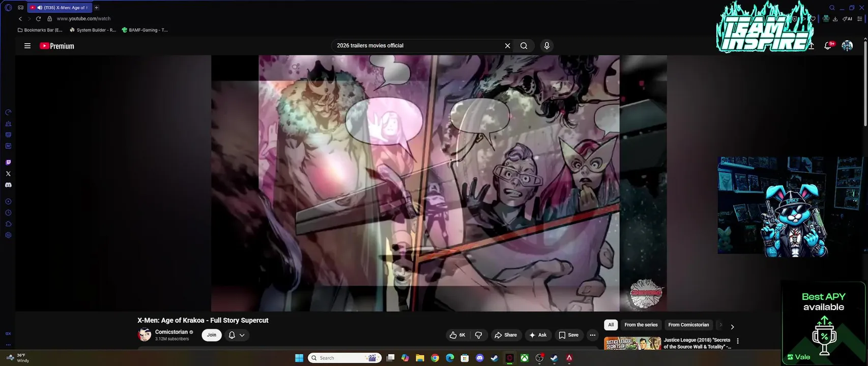
Task: Switch to the X-Men YouTube tab
Action: [60, 8]
